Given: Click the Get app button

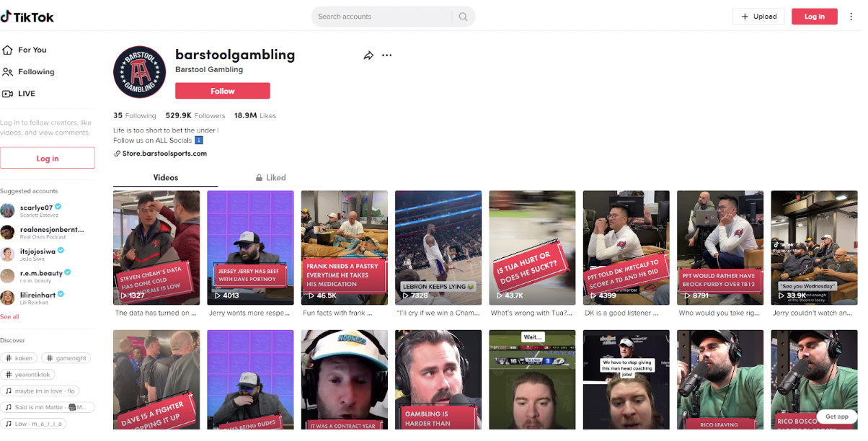Looking at the screenshot, I should click(x=837, y=416).
